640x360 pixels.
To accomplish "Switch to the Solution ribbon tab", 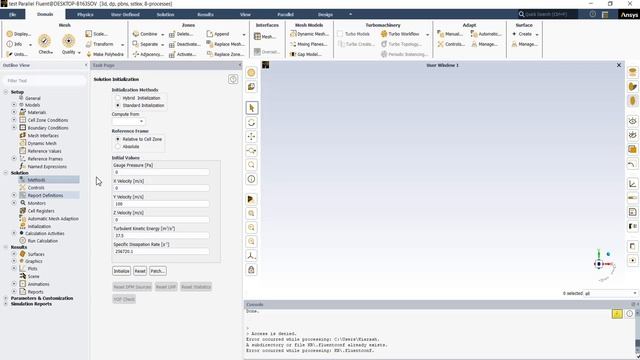I will tap(165, 14).
